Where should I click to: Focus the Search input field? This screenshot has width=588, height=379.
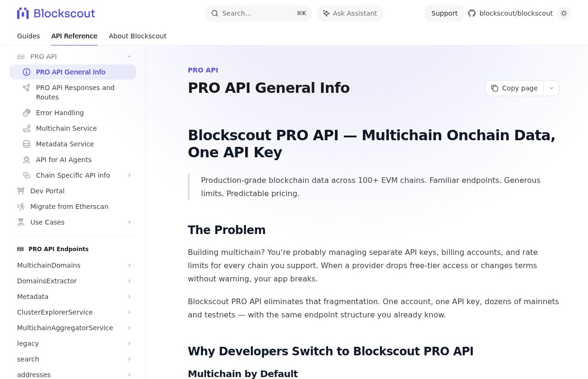pos(258,13)
